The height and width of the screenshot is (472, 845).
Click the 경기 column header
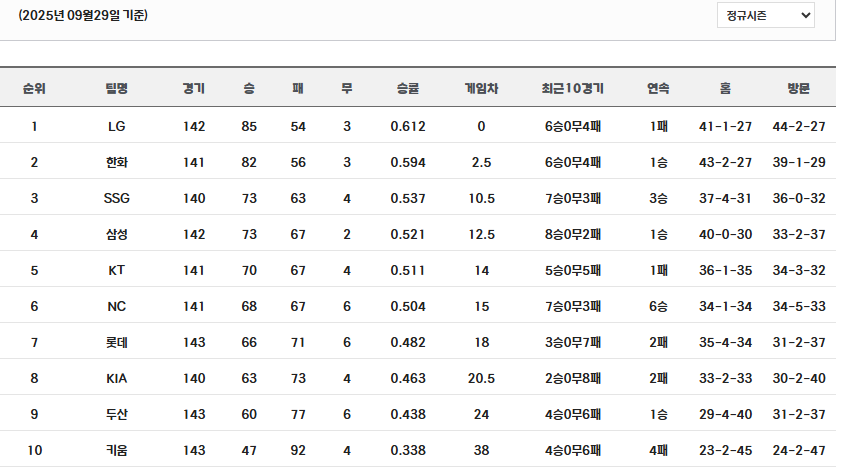(193, 88)
